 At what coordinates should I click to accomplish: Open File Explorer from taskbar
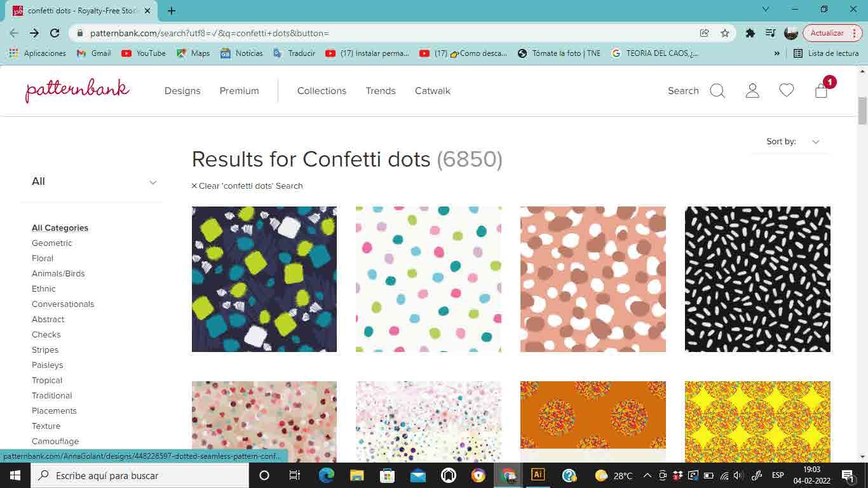[356, 475]
